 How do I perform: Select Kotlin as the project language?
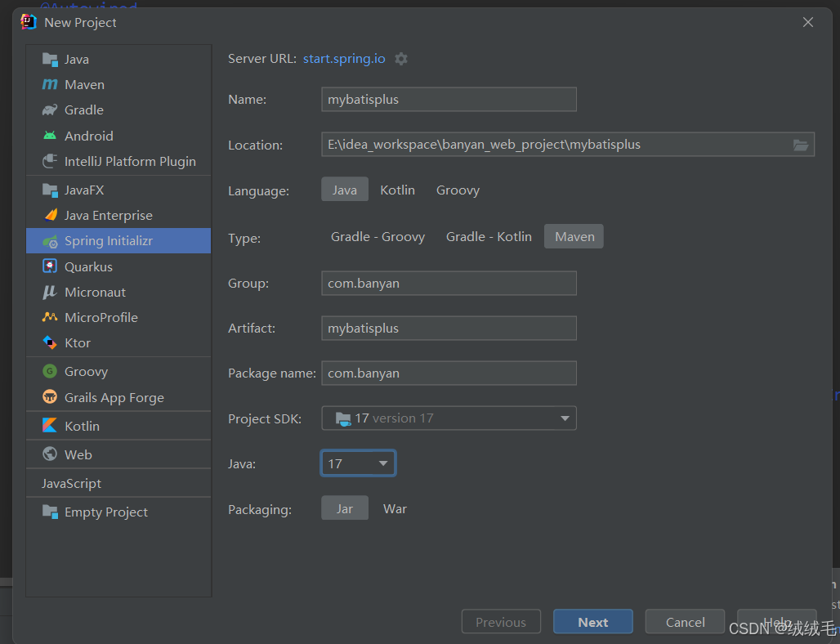point(397,190)
